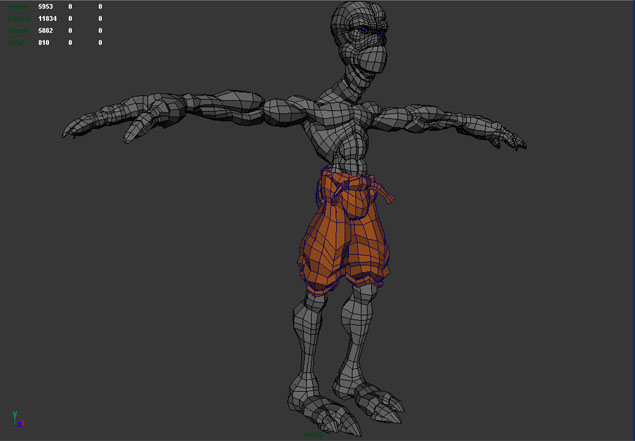This screenshot has height=441, width=635.
Task: Click the Edges label in the HUD
Action: (18, 19)
